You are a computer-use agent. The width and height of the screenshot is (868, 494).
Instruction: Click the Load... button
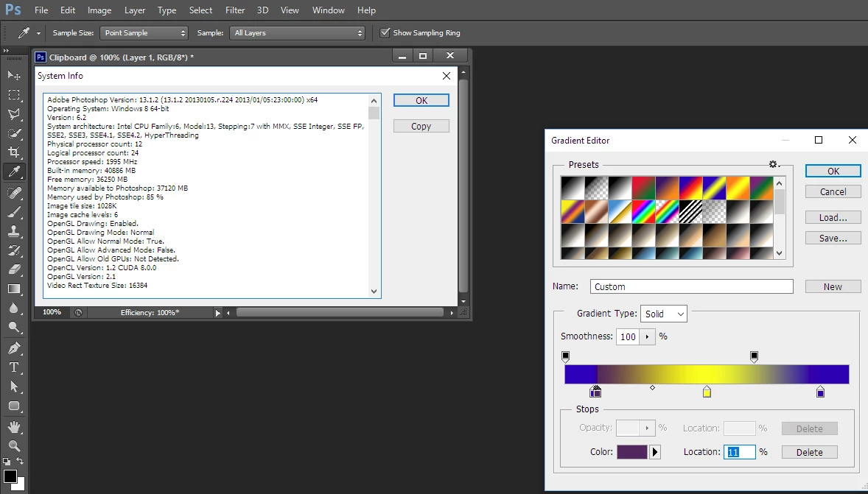(x=833, y=217)
